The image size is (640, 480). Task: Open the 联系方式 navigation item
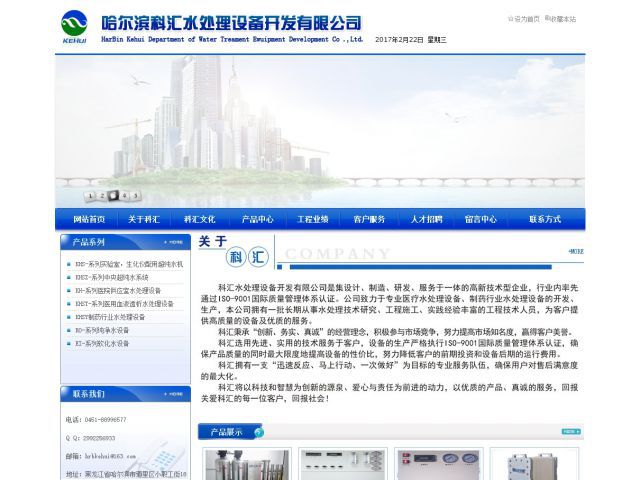pos(544,219)
